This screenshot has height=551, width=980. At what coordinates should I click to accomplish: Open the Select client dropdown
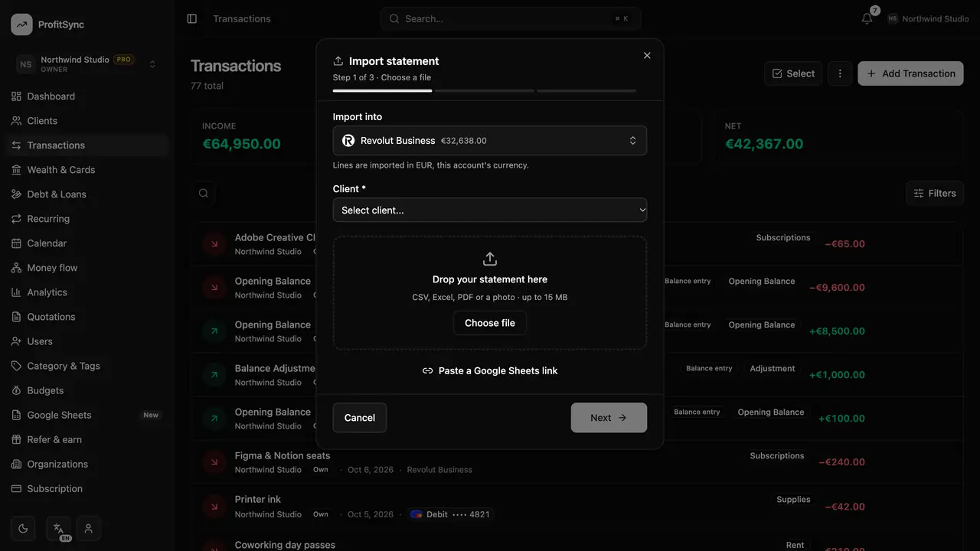click(490, 210)
